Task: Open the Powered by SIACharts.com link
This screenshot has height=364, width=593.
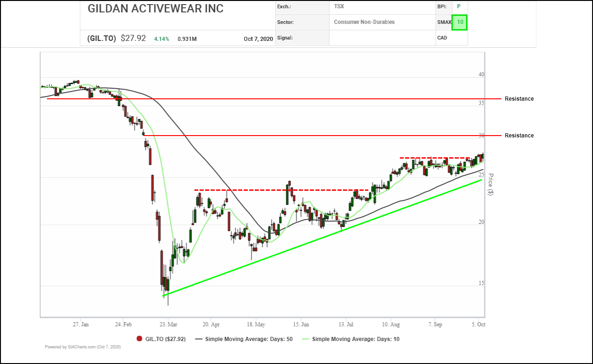Action: [83, 347]
